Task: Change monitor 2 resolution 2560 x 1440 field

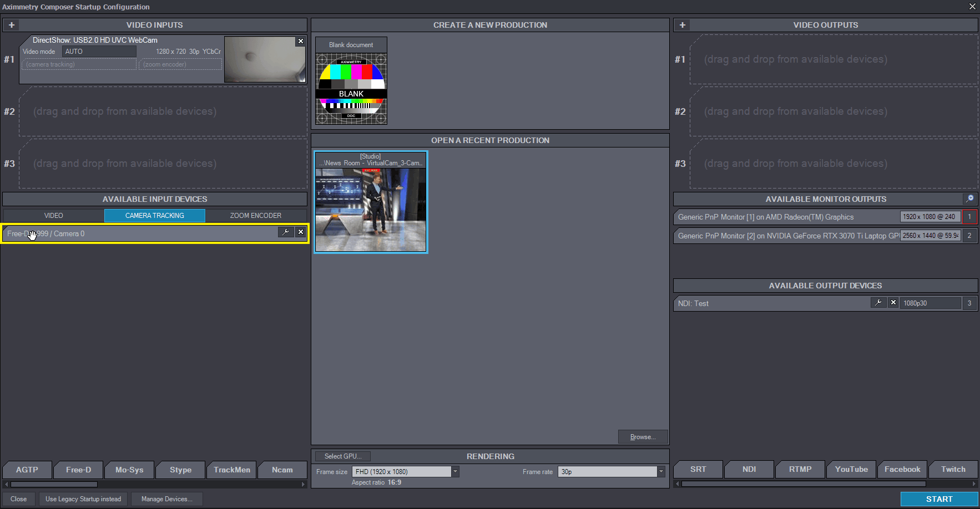Action: click(x=930, y=236)
